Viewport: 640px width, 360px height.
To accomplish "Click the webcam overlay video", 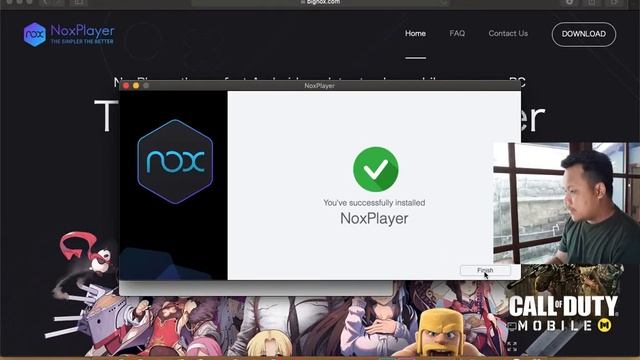I will [x=567, y=203].
